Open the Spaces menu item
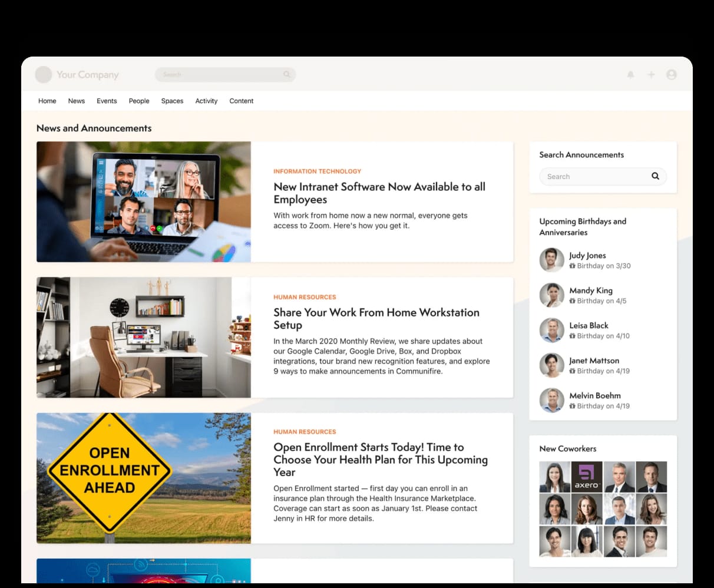714x588 pixels. [172, 101]
